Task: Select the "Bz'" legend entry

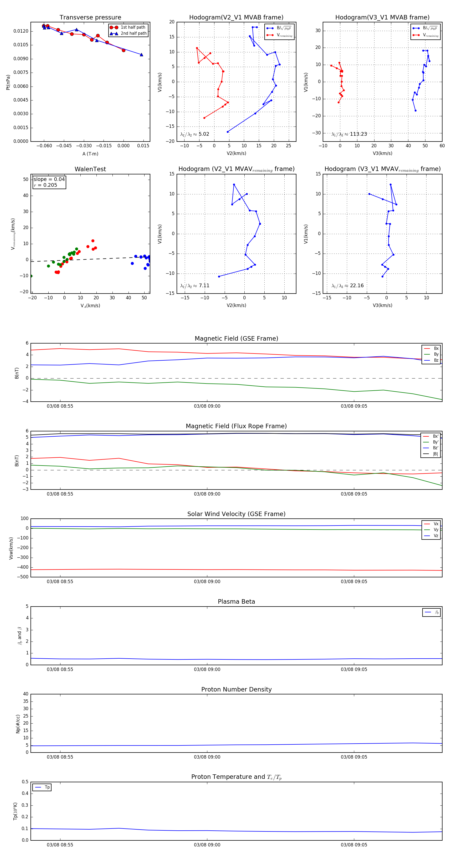Action: [x=431, y=448]
